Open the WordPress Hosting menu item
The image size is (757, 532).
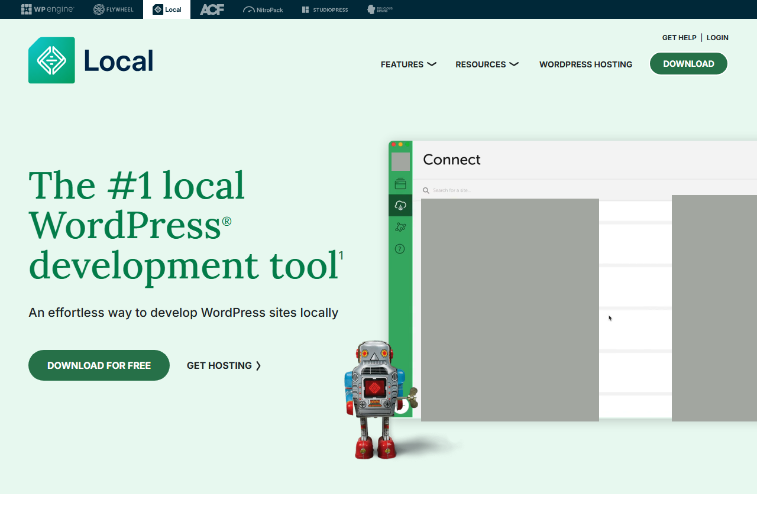(585, 64)
